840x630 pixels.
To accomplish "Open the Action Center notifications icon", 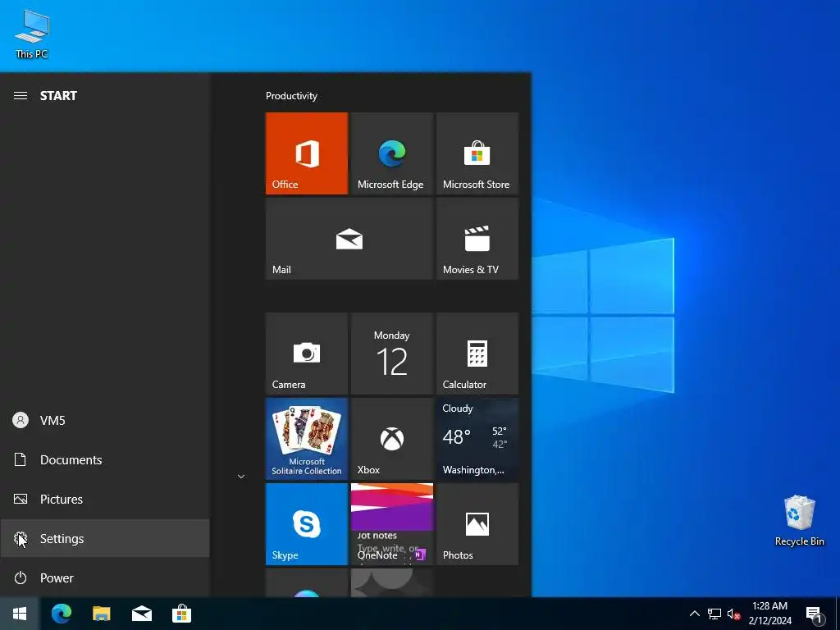I will pos(814,614).
